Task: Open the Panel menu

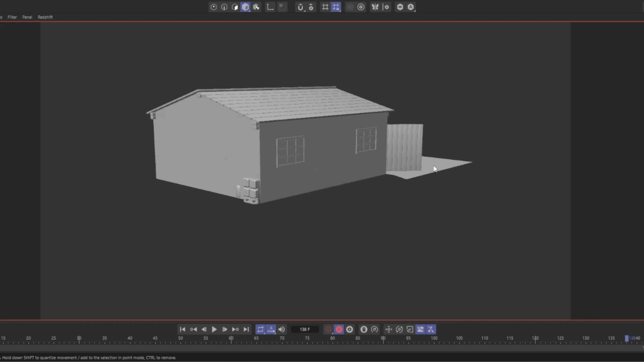Action: pos(27,17)
